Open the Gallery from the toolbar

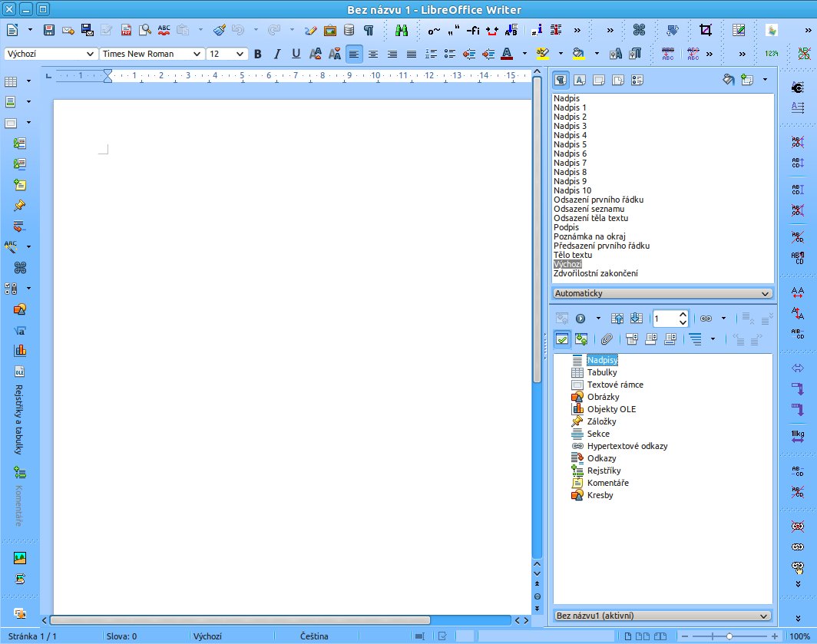click(x=330, y=30)
